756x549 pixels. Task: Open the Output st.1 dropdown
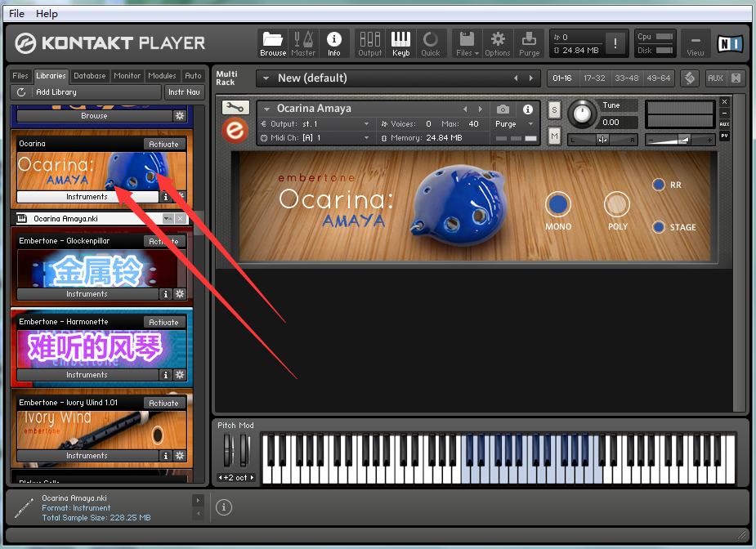coord(366,124)
